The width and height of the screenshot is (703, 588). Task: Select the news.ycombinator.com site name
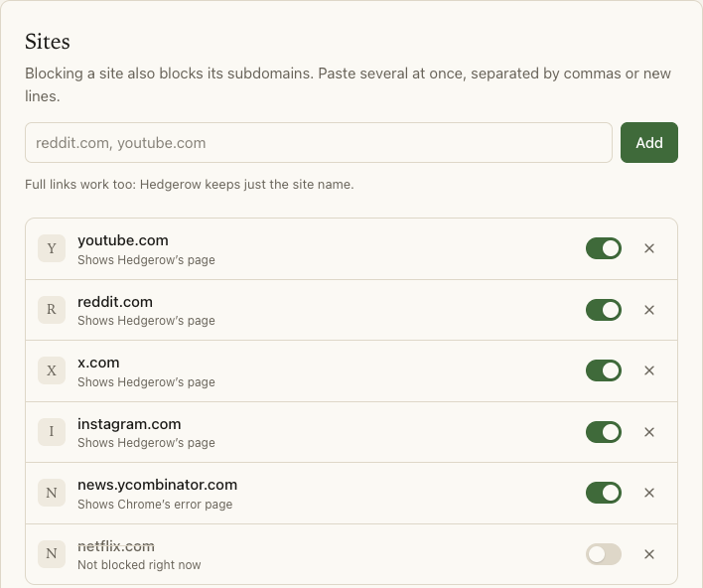pos(157,485)
